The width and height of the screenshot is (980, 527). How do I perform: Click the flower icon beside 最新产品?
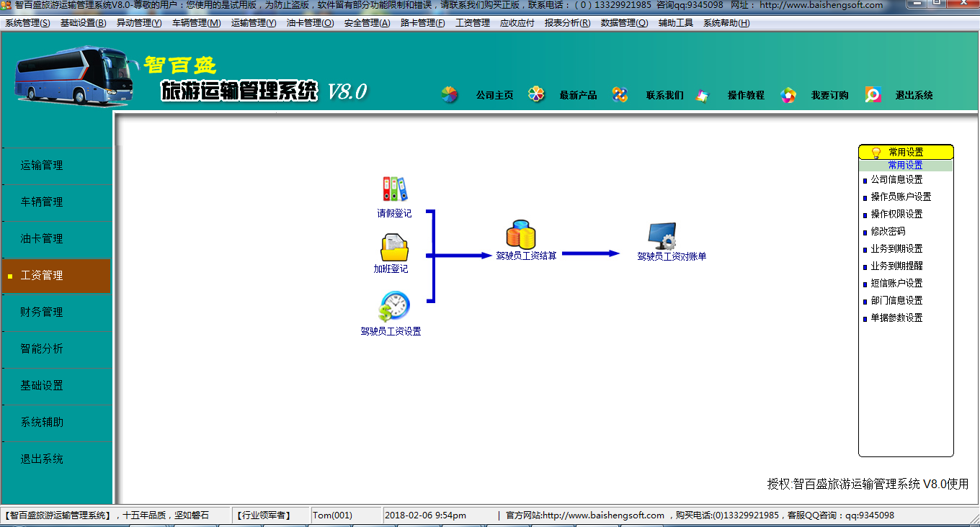(x=536, y=94)
